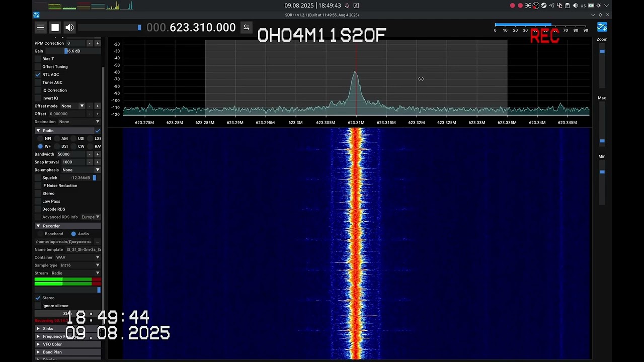
Task: Open Advanced RDS Info Europe dropdown
Action: click(x=91, y=217)
